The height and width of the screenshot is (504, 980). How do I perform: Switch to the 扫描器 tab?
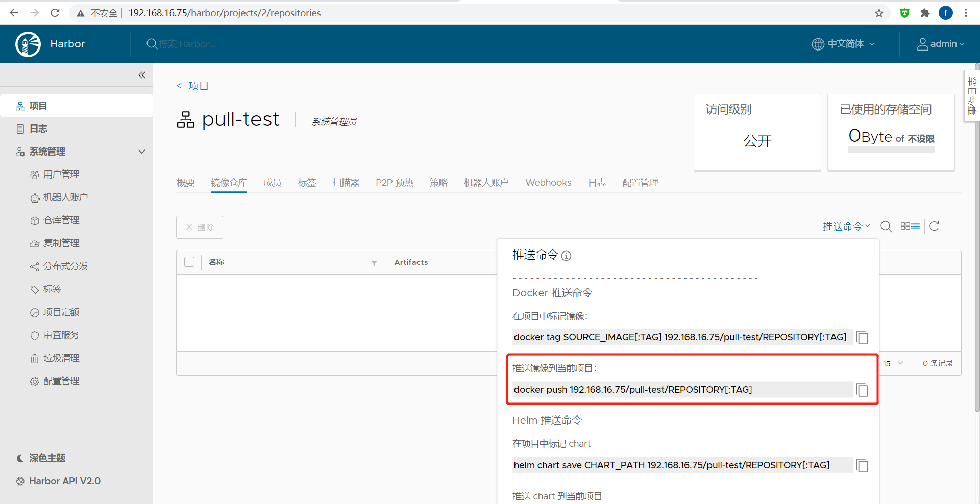(x=346, y=183)
